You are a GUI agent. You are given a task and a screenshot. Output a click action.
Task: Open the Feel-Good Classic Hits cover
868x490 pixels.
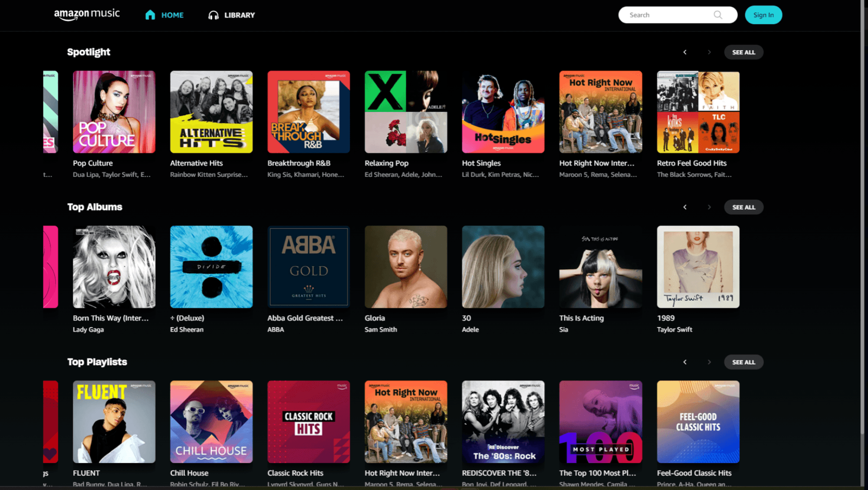click(698, 422)
